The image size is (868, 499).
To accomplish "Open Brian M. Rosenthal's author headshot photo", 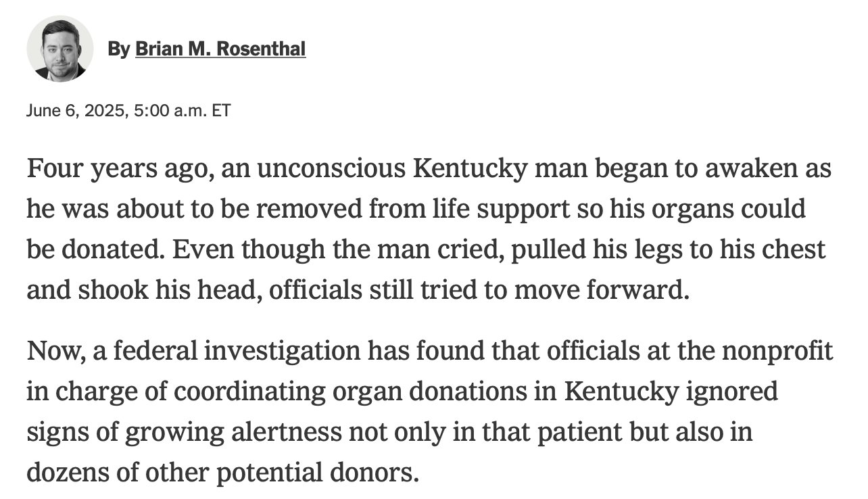I will click(x=59, y=49).
